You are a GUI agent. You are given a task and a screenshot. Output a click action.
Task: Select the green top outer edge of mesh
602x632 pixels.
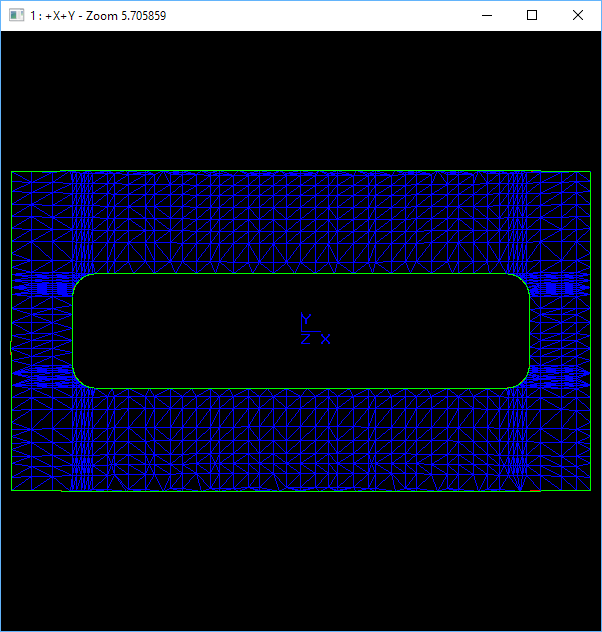300,171
